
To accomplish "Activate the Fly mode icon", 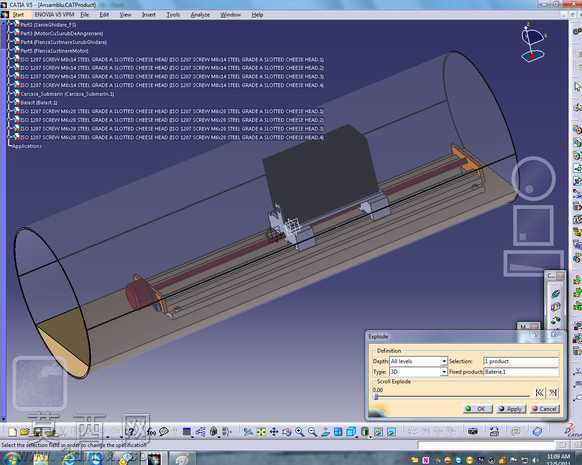I will coord(248,432).
